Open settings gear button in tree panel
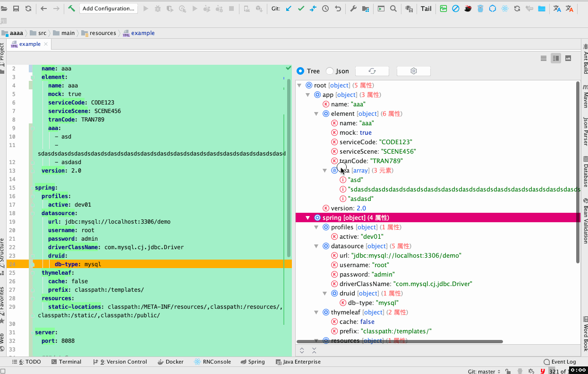 pos(413,71)
